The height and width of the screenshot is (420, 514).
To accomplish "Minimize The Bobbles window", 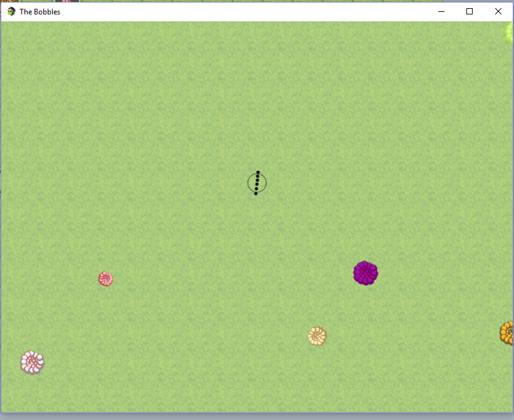I will tap(441, 11).
